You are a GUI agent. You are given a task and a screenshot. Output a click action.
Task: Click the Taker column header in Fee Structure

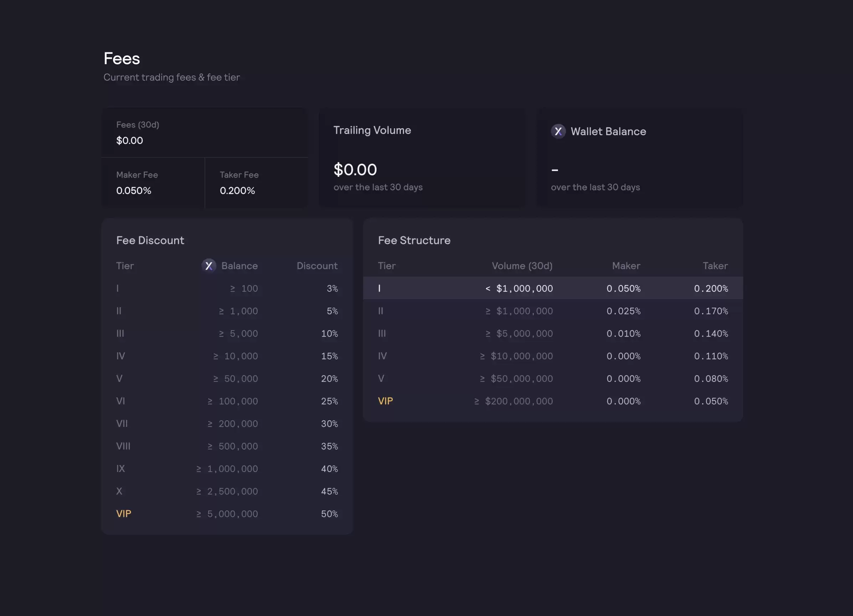715,266
